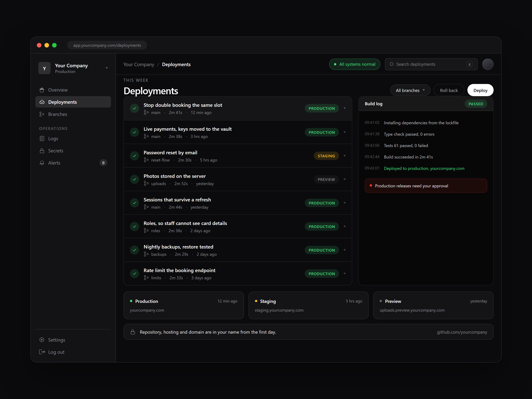Click success checkmark for Sessions that survive refresh
The image size is (532, 399).
[135, 203]
